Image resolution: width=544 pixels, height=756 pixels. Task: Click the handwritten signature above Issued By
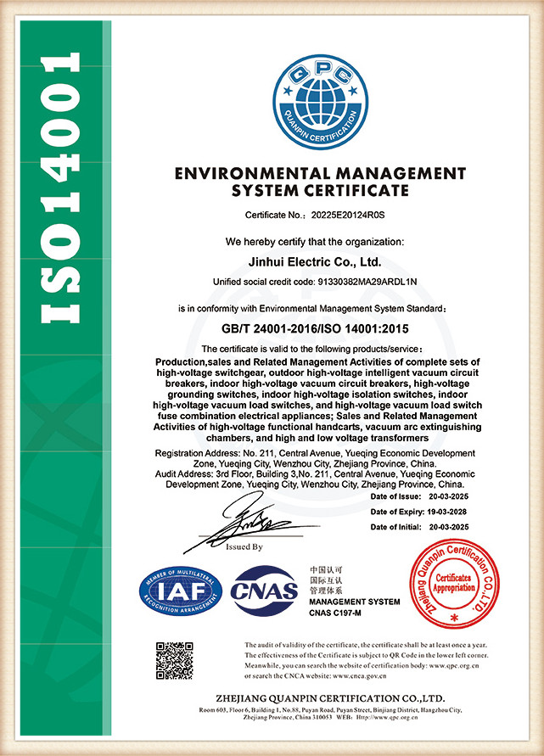(x=250, y=522)
